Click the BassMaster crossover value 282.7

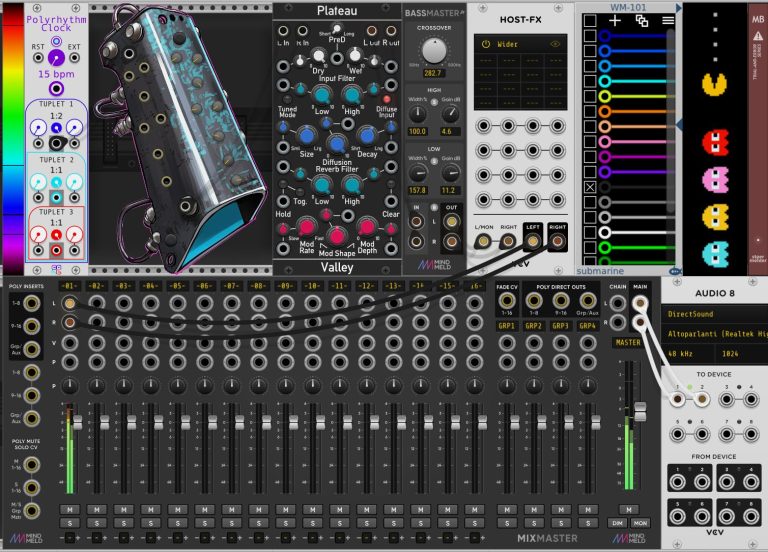tap(433, 73)
